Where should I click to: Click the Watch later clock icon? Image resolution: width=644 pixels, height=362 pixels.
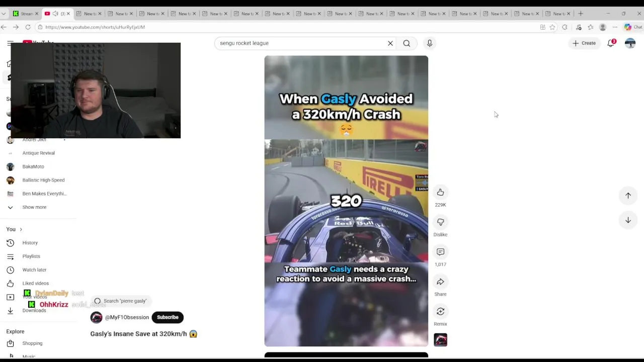[10, 270]
